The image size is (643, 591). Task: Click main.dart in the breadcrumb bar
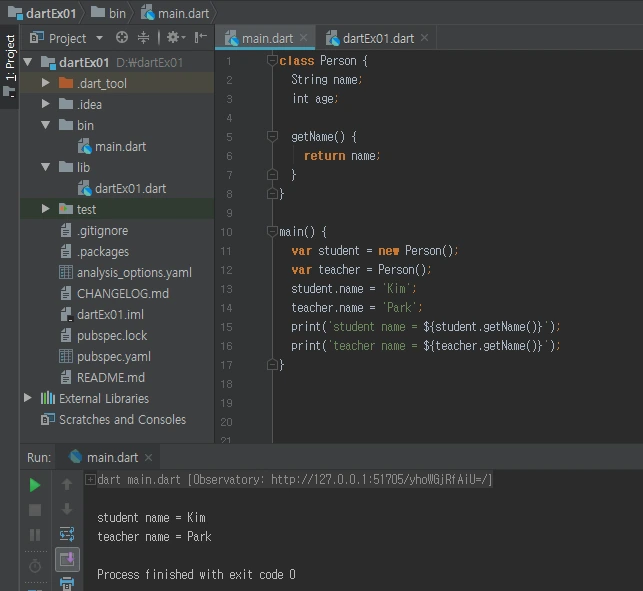pos(175,13)
